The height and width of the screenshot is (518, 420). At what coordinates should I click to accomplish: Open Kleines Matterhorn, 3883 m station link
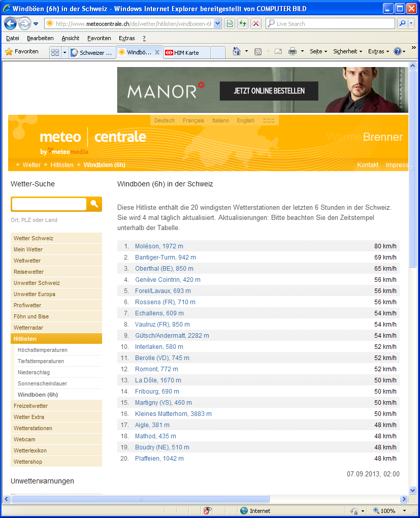coord(173,414)
